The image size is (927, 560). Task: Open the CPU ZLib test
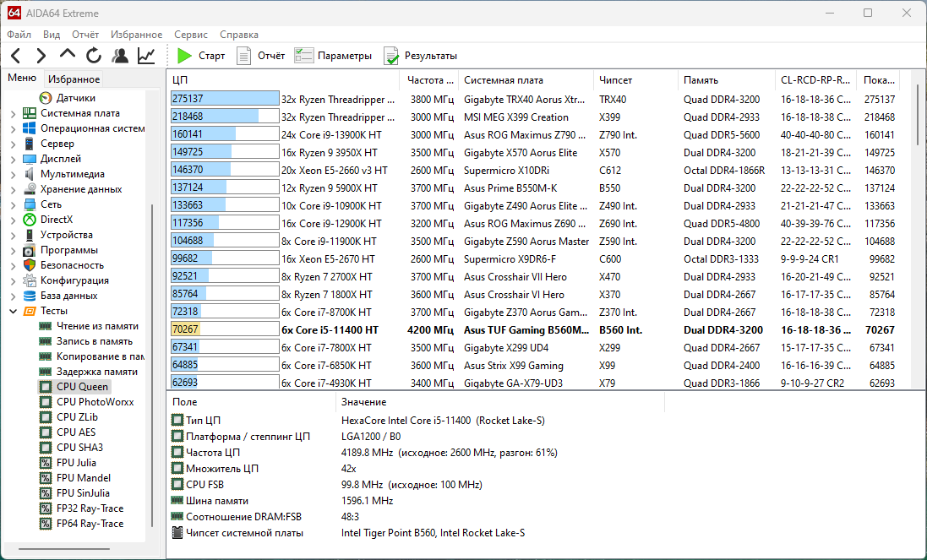[x=77, y=417]
